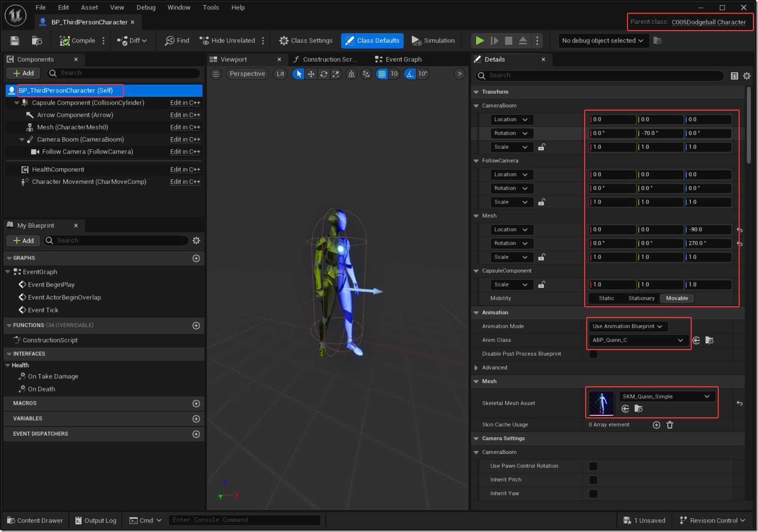Viewport: 758px width, 532px height.
Task: Open the Content Drawer
Action: click(x=35, y=521)
